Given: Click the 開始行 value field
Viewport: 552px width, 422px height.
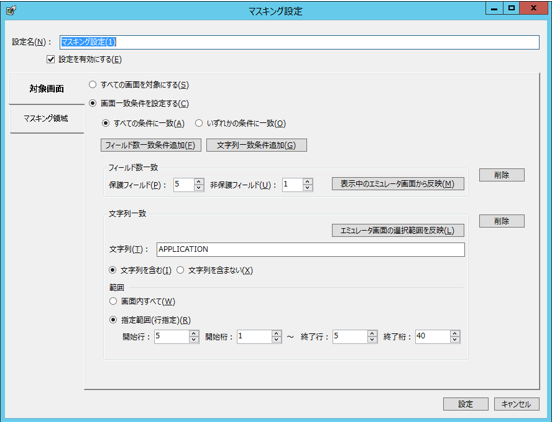Looking at the screenshot, I should (x=171, y=336).
